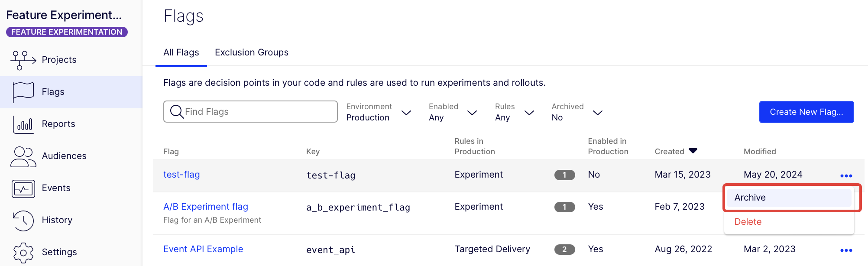Click the Flags flag icon in sidebar
This screenshot has width=868, height=266.
(x=23, y=92)
